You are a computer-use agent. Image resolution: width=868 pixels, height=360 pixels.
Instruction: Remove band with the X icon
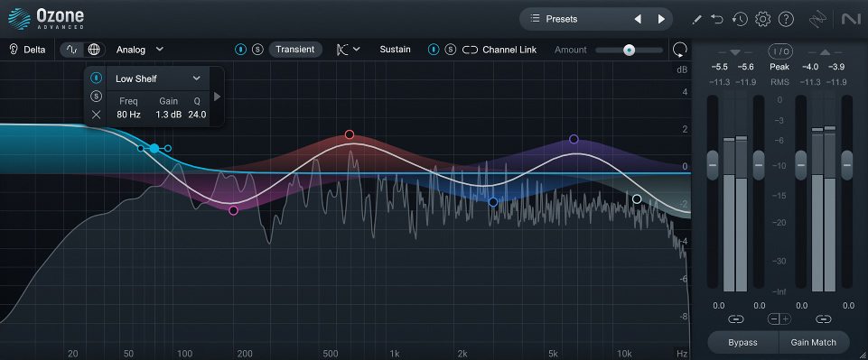pyautogui.click(x=97, y=115)
